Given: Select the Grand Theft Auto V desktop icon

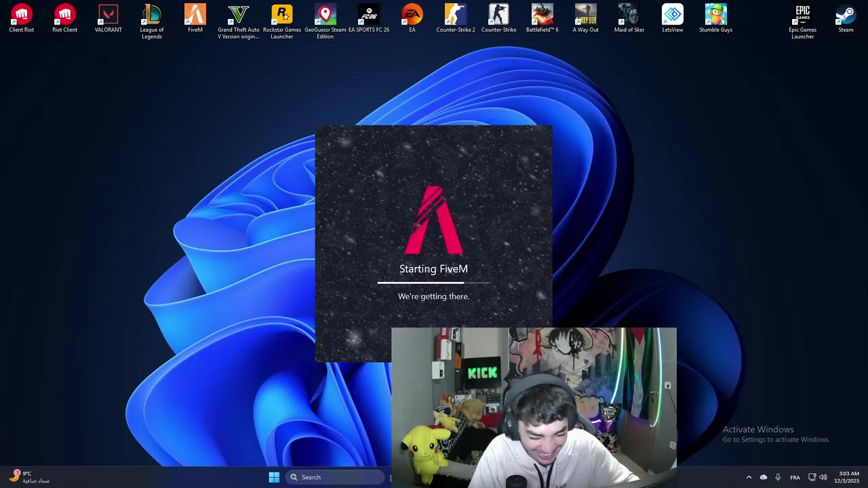Looking at the screenshot, I should pos(239,22).
